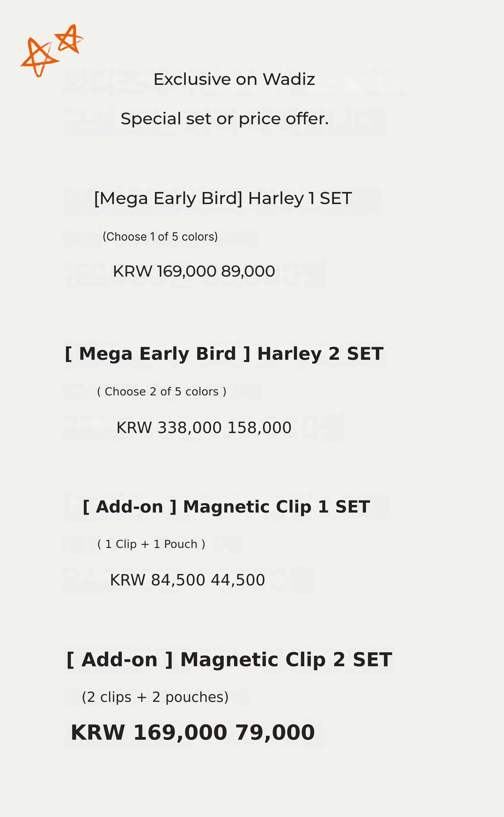504x817 pixels.
Task: Open the Mega Early Bird Harley 2 SET title
Action: click(224, 354)
